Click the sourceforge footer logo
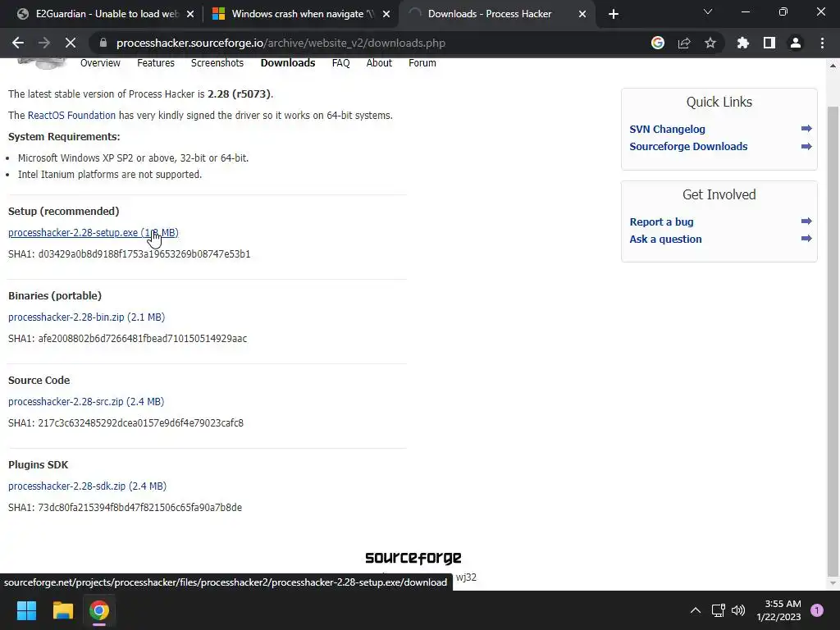Image resolution: width=840 pixels, height=630 pixels. 413,558
